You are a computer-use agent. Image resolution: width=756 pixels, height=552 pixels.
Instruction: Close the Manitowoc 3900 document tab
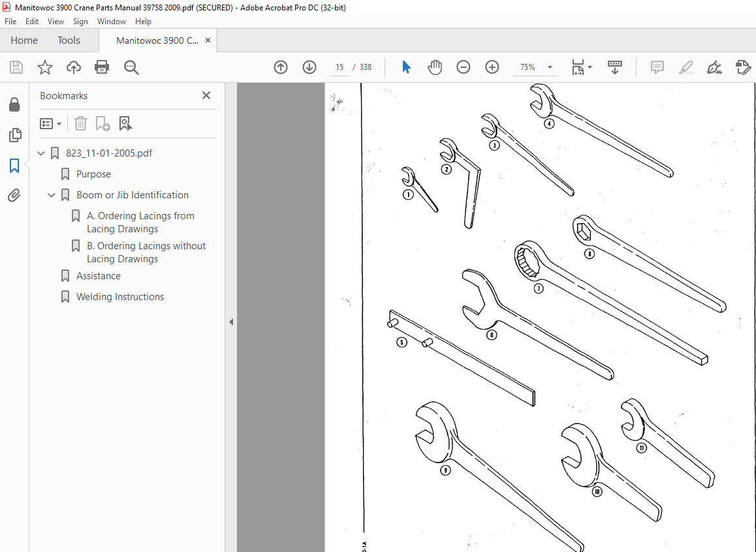coord(208,40)
